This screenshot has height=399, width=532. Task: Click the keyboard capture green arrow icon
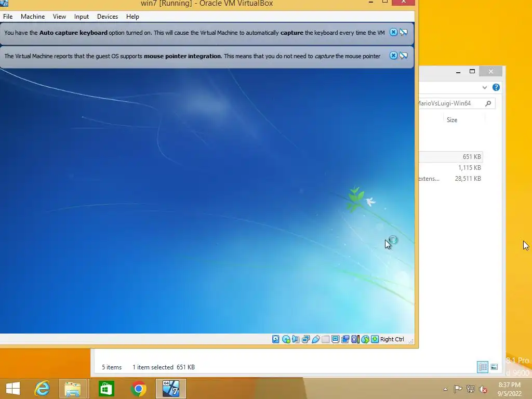[375, 339]
